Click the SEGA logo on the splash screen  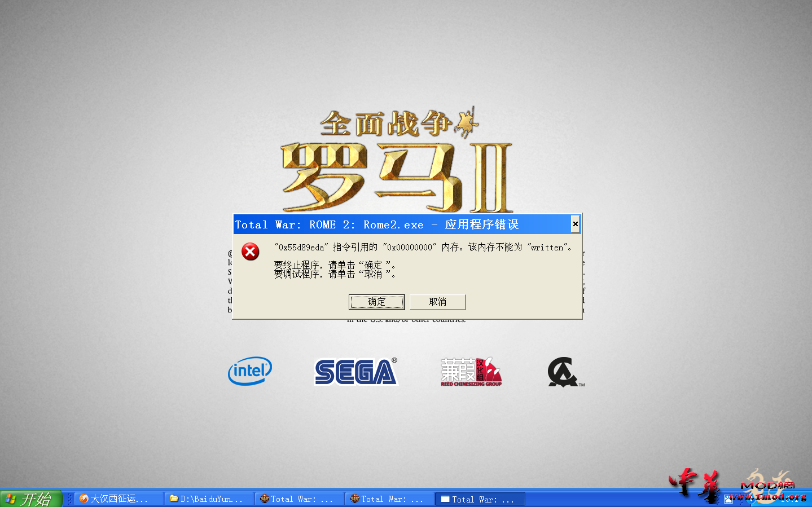point(356,372)
